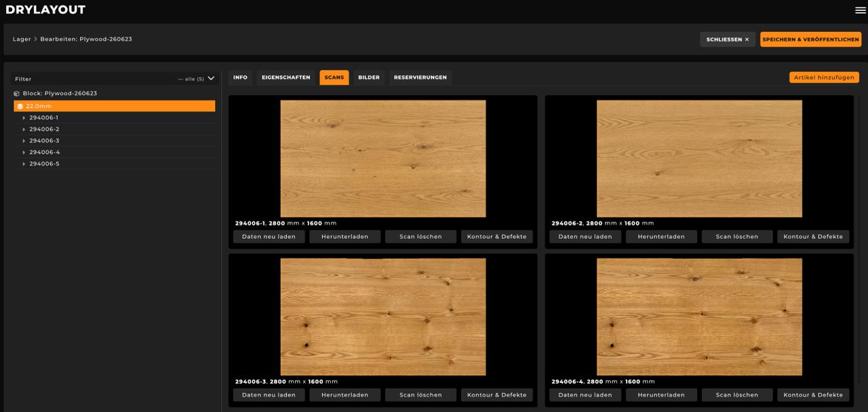The image size is (868, 412).
Task: Click Scan löschen for 294006-1
Action: click(421, 237)
